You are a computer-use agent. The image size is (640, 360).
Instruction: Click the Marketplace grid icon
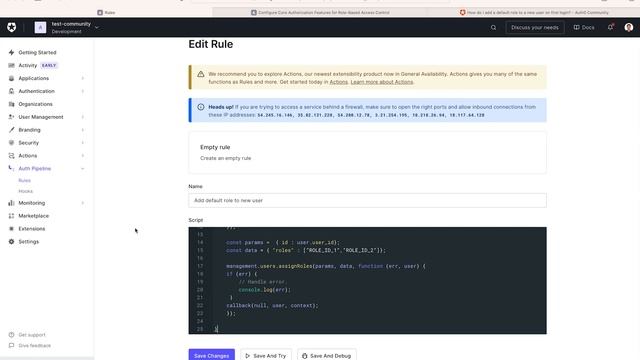pyautogui.click(x=11, y=216)
